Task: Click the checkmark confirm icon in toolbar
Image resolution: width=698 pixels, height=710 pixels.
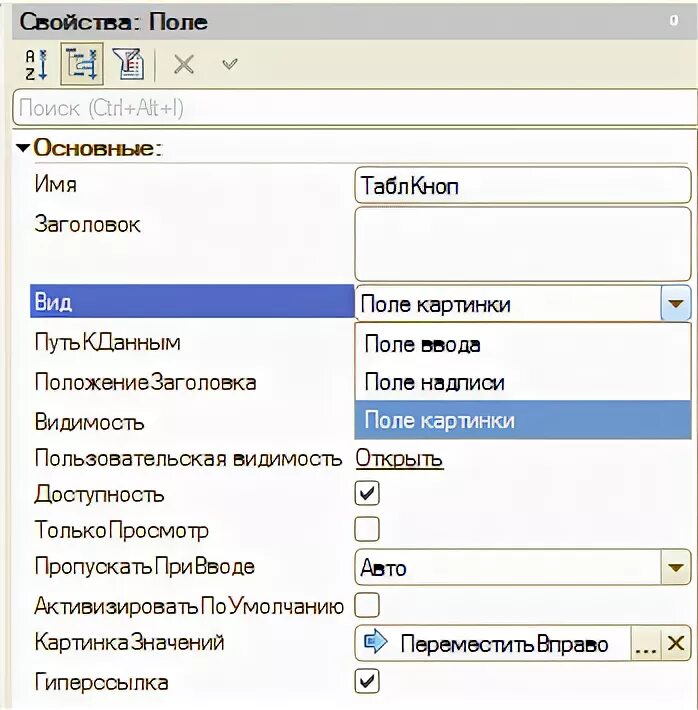Action: click(x=230, y=64)
